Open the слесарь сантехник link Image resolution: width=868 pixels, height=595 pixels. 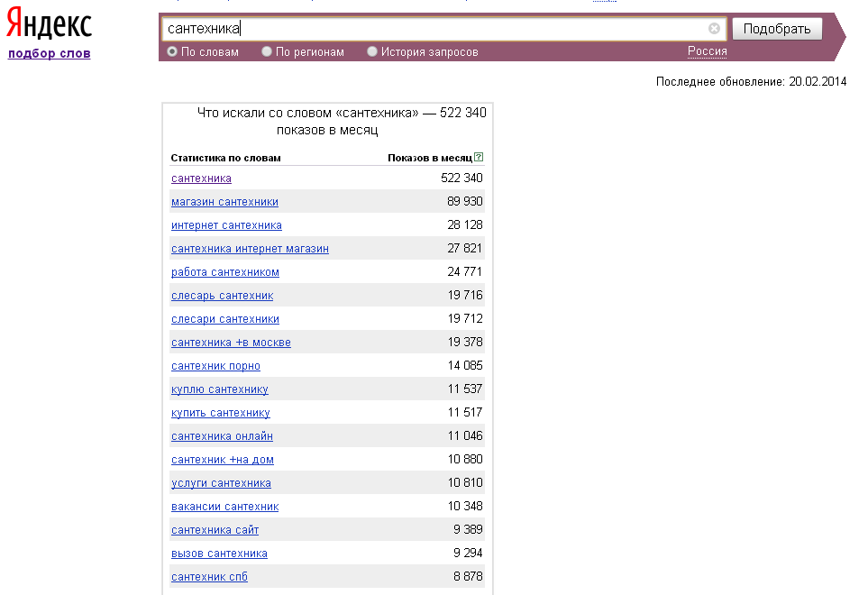tap(223, 296)
